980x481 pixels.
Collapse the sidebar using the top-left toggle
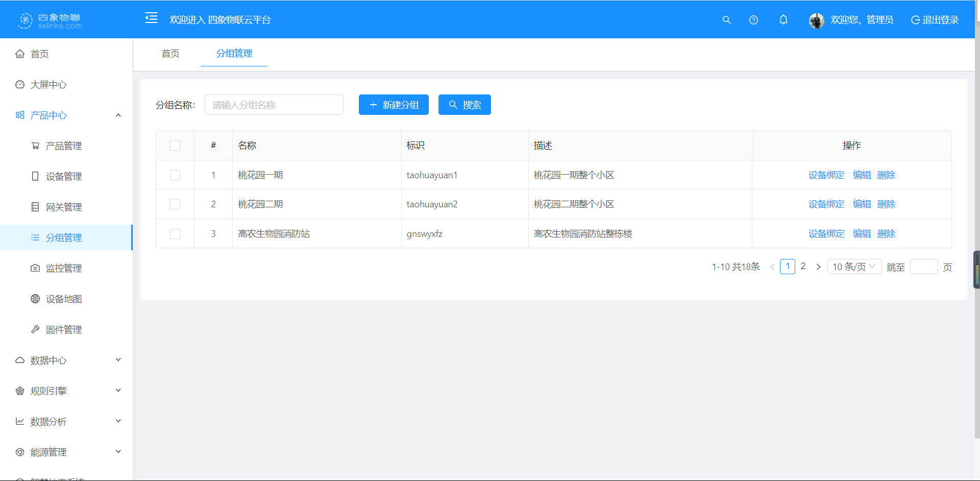point(151,18)
